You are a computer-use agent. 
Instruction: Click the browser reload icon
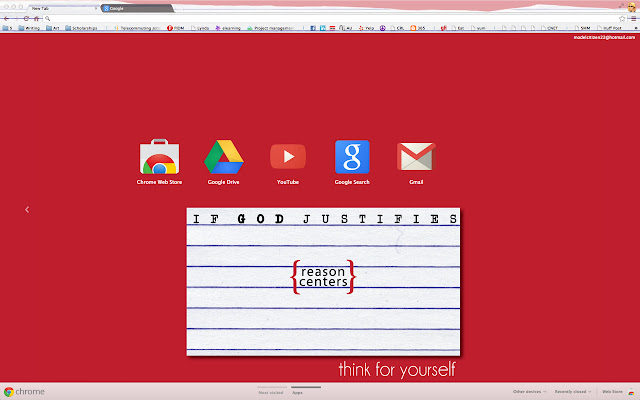tap(25, 18)
